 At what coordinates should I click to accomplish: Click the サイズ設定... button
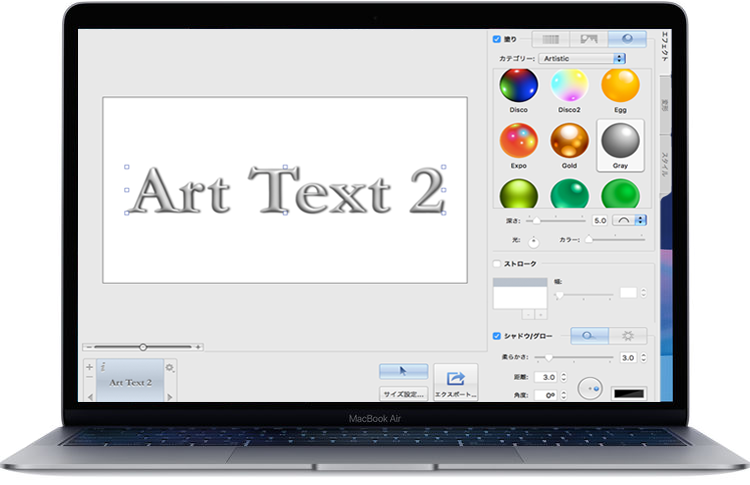coord(403,394)
